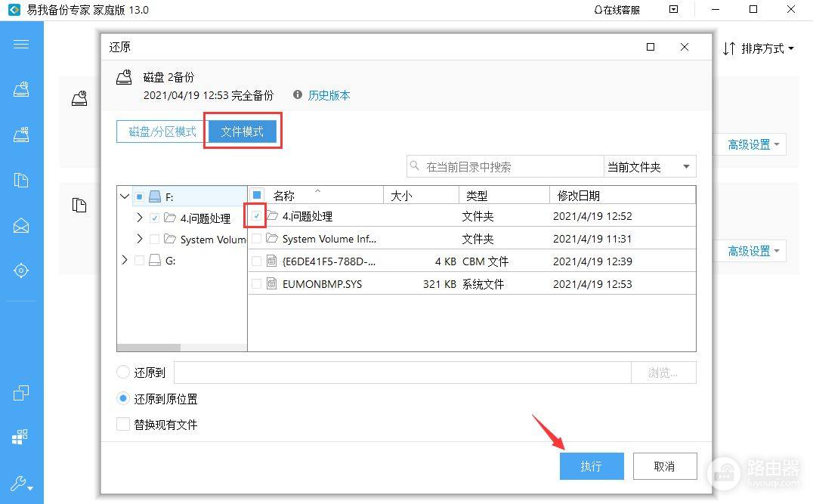Select the 还原到 radio button

pyautogui.click(x=123, y=373)
